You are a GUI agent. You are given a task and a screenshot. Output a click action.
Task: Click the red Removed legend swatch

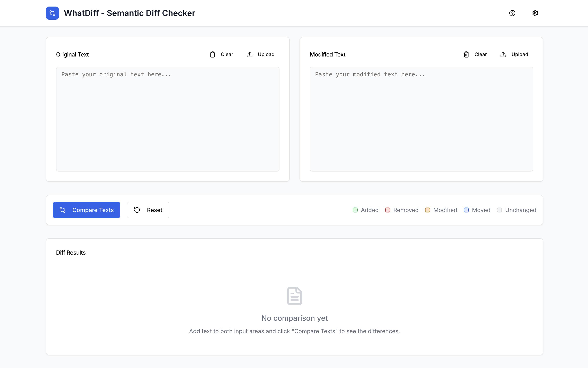point(387,210)
